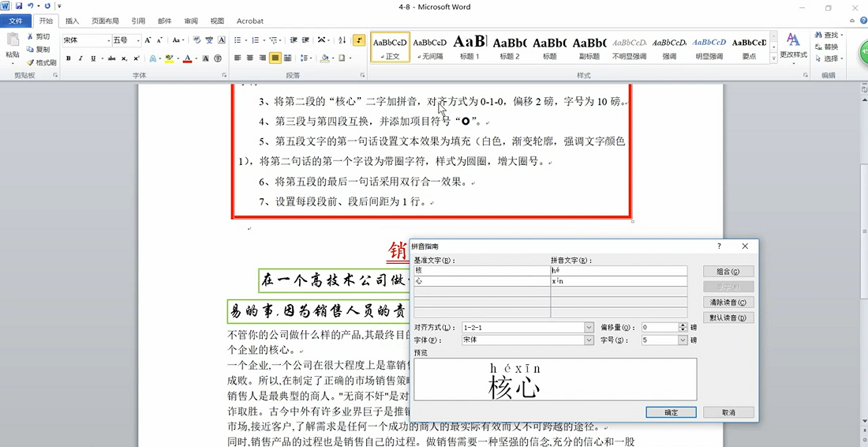
Task: Toggle Center alignment
Action: (249, 58)
